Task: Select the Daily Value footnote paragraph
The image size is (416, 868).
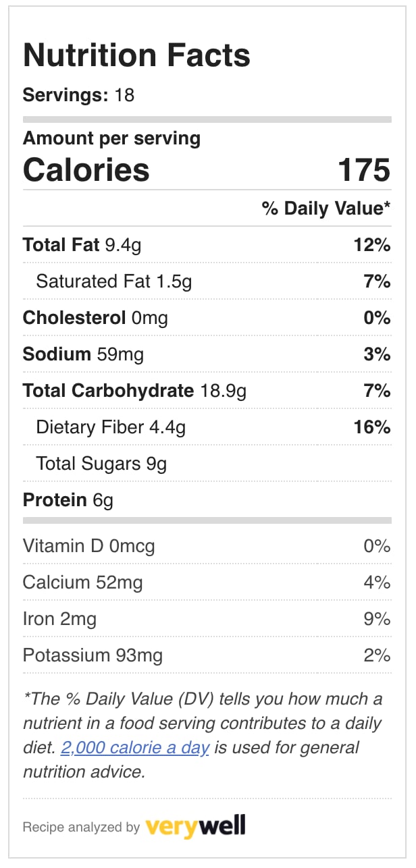Action: (x=203, y=736)
